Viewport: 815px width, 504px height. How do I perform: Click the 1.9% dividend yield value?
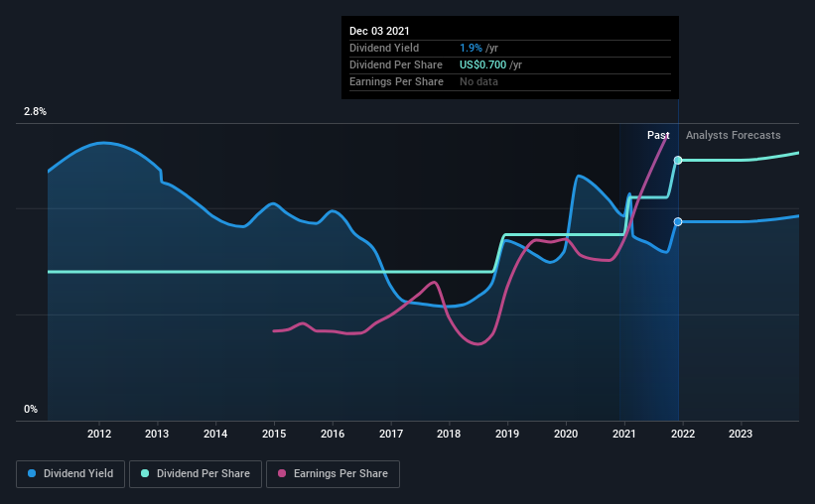[471, 48]
